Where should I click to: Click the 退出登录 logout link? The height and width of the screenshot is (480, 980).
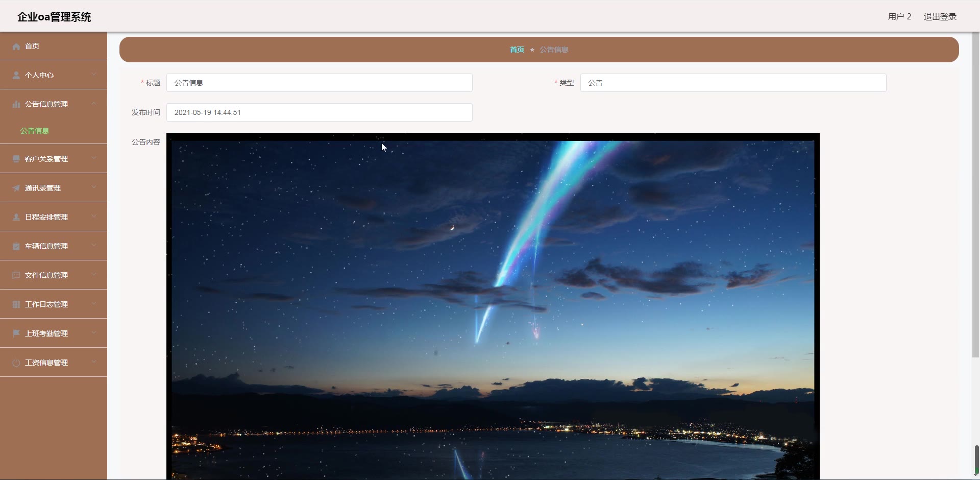940,17
